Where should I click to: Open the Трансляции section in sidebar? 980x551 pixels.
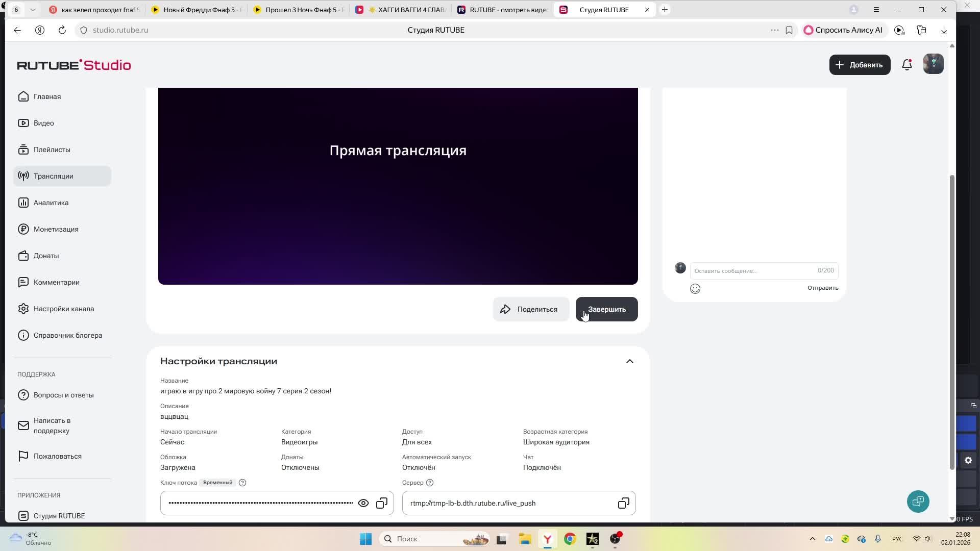click(x=53, y=176)
